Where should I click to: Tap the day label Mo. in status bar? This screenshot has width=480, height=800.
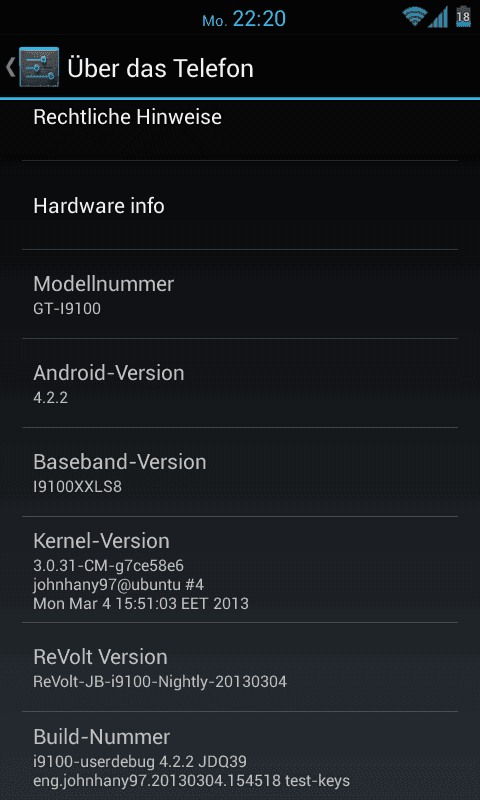(215, 21)
